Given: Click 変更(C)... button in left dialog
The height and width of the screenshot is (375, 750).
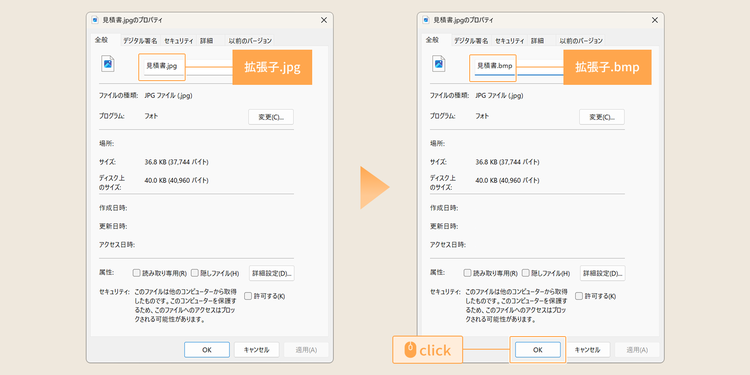Looking at the screenshot, I should [x=271, y=117].
